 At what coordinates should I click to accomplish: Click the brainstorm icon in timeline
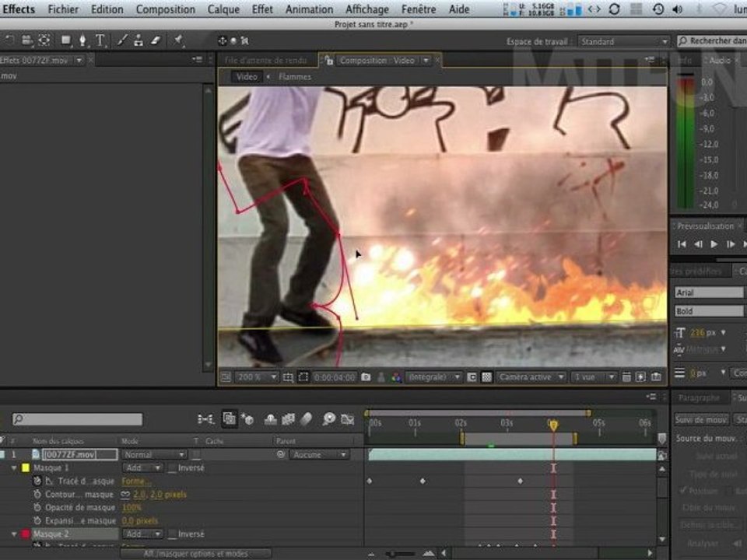328,419
